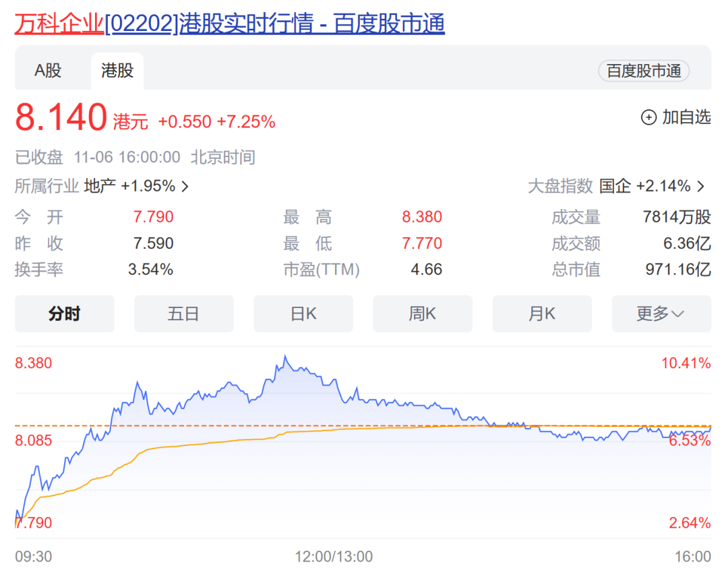This screenshot has width=728, height=569.
Task: Click the current price 8.140
Action: pyautogui.click(x=61, y=117)
